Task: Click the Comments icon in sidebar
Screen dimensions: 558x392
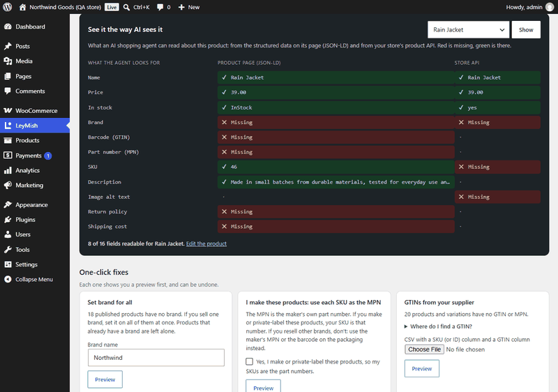Action: coord(8,91)
